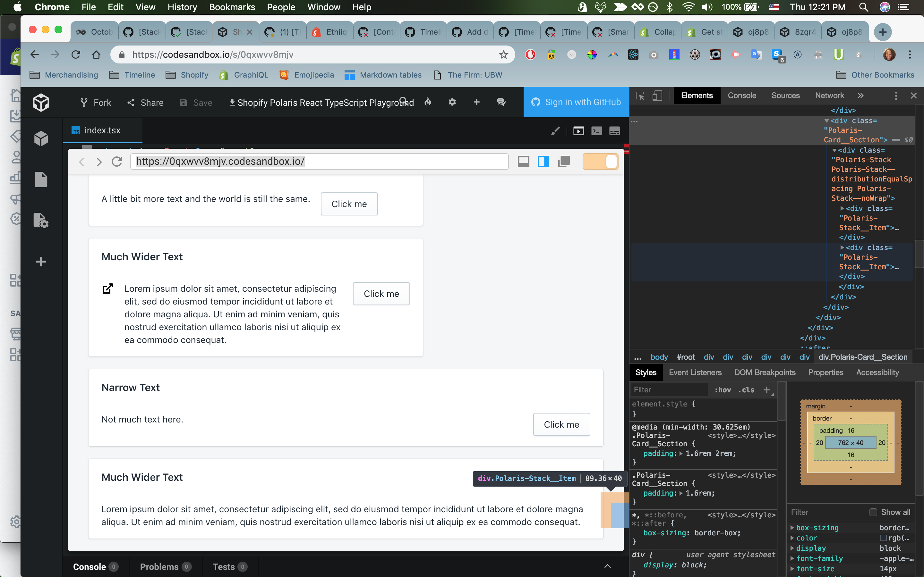Select the split view layout toggle
924x577 pixels.
543,162
